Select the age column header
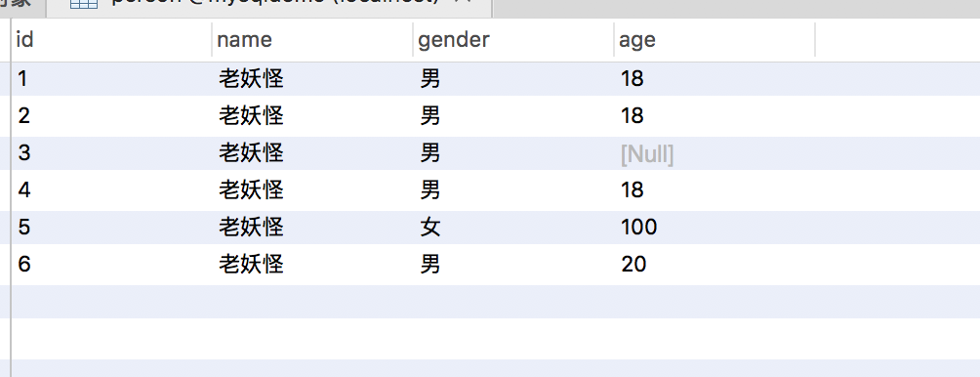 [x=715, y=40]
